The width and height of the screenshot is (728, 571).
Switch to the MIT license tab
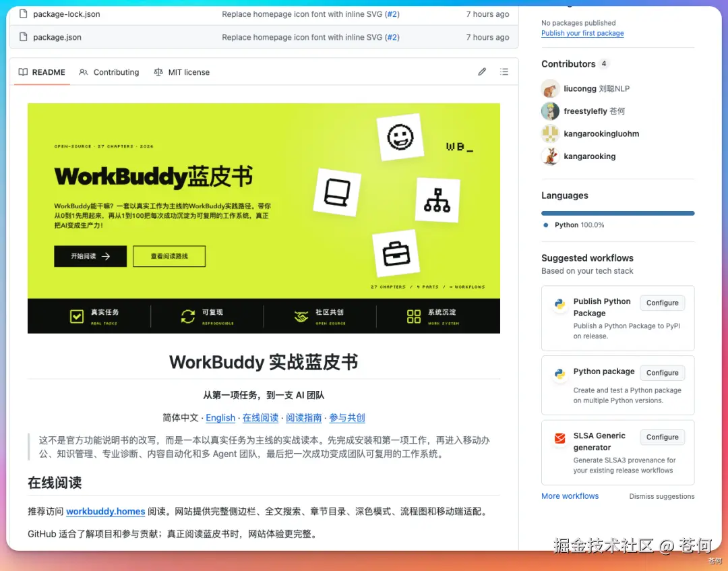coord(181,72)
